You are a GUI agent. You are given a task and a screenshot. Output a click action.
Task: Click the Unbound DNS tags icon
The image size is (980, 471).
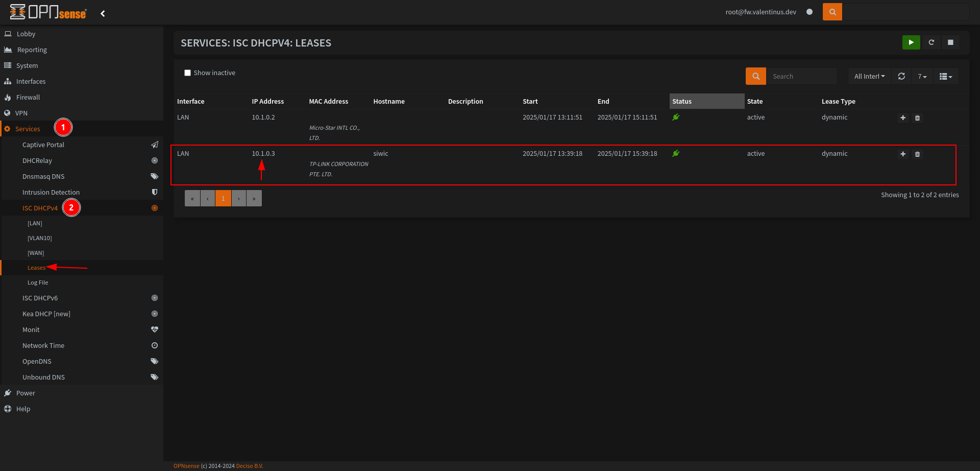pos(155,377)
